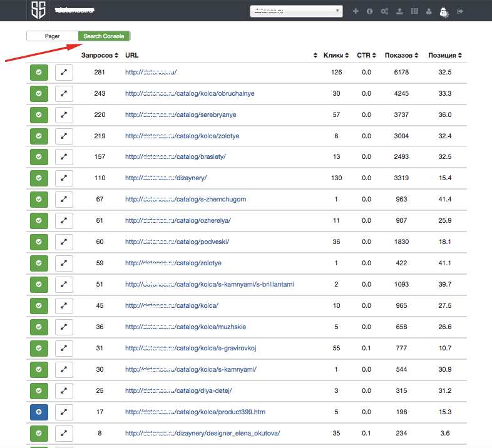Toggle green check for catalog/serebryanye row

(x=39, y=115)
